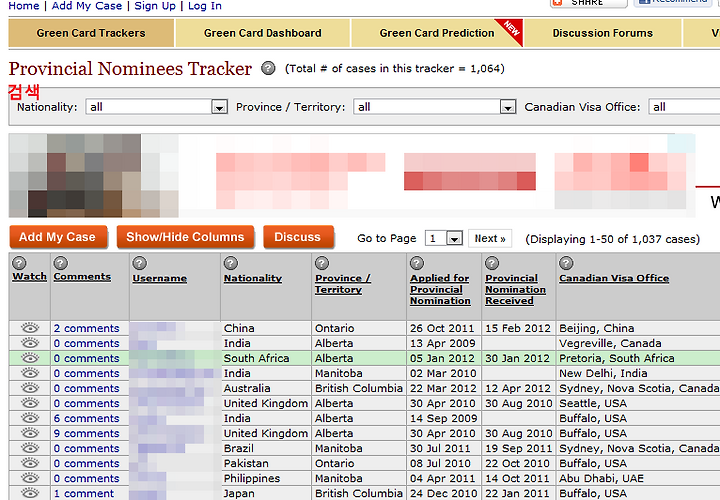Screen dimensions: 720x500
Task: Click the Sign Up link
Action: [155, 6]
